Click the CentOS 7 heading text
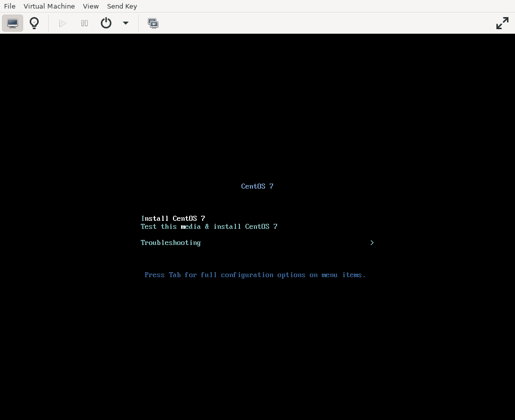The height and width of the screenshot is (420, 515). 257,186
